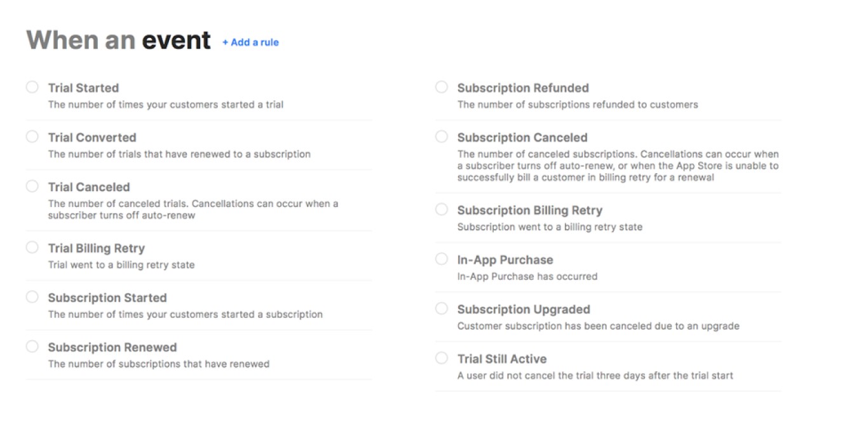Select the In-App Purchase event
Image resolution: width=868 pixels, height=424 pixels.
tap(442, 258)
